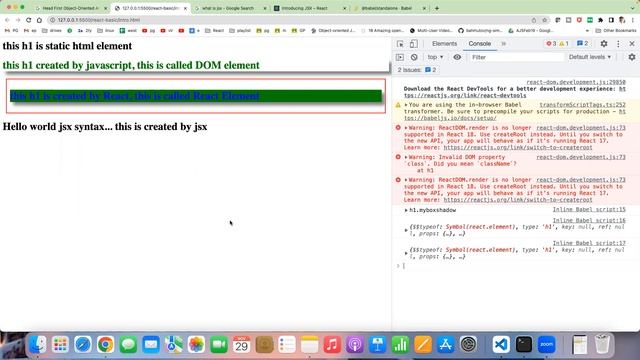Toggle the device toolbar icon
640x360 pixels.
[x=413, y=44]
